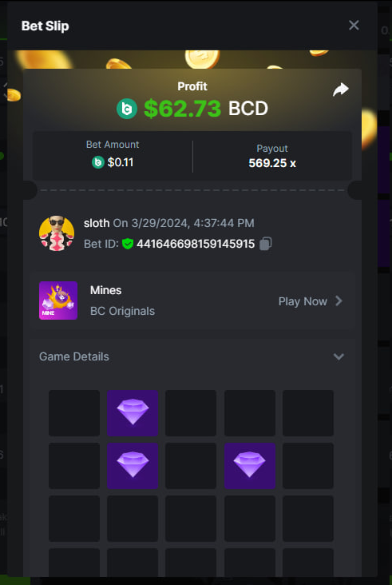Collapse the Game Details section chevron
Screen dimensions: 392x585
click(x=339, y=356)
